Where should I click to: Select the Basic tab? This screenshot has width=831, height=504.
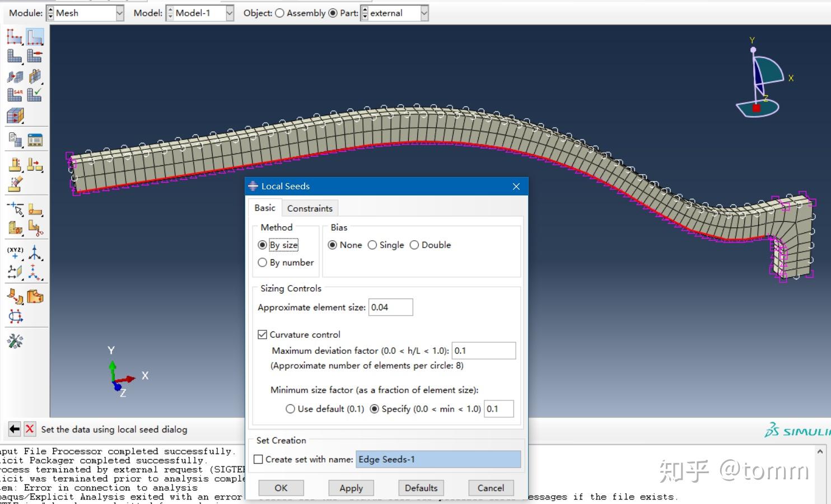(x=264, y=208)
